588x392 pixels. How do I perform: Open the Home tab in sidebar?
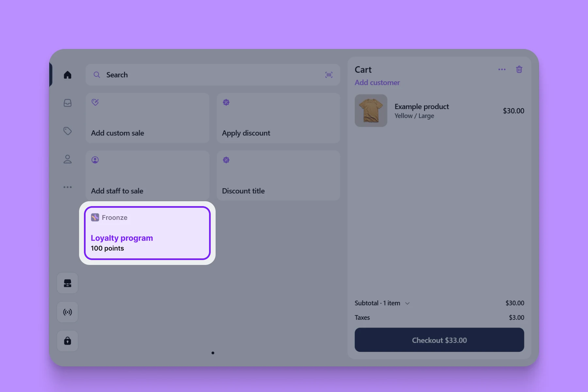point(68,75)
